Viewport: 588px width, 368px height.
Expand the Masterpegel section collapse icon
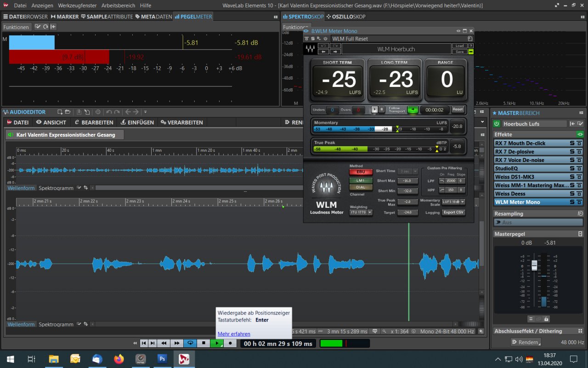[x=580, y=234]
